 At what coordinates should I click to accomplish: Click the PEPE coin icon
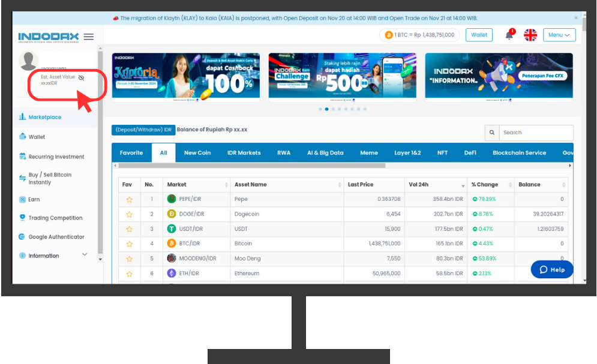[x=172, y=198]
